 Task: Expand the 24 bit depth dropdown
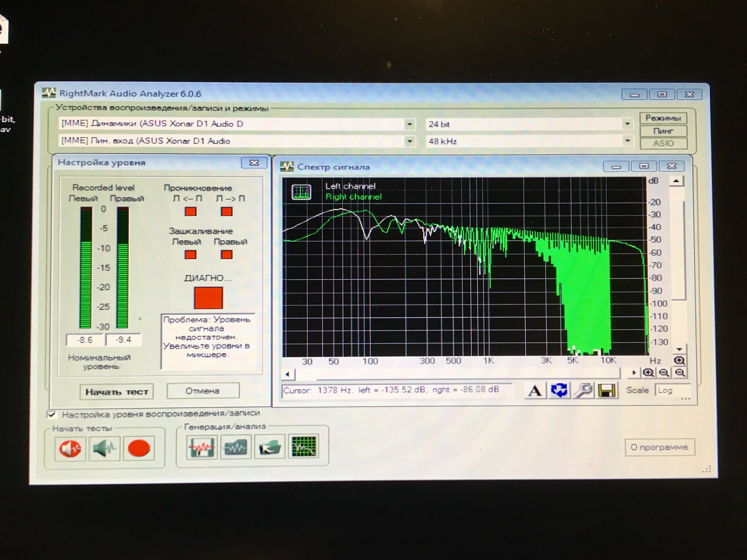[627, 124]
